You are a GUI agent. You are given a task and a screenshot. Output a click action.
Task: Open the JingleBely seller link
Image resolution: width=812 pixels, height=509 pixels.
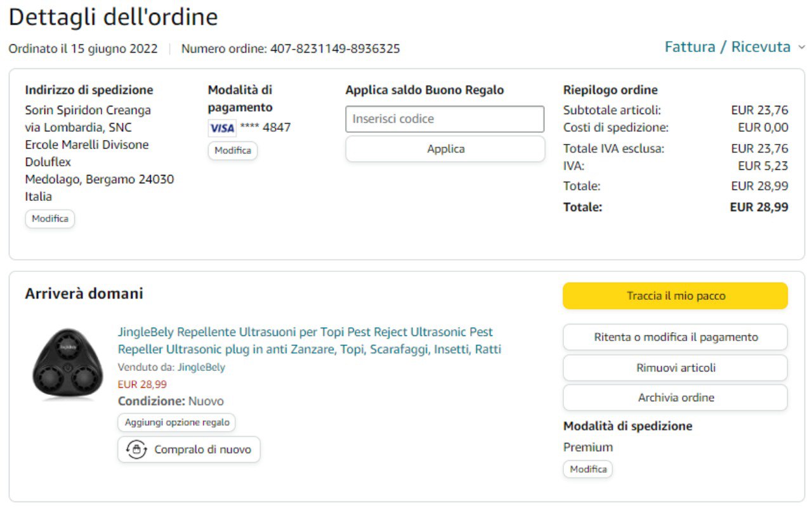tap(201, 367)
